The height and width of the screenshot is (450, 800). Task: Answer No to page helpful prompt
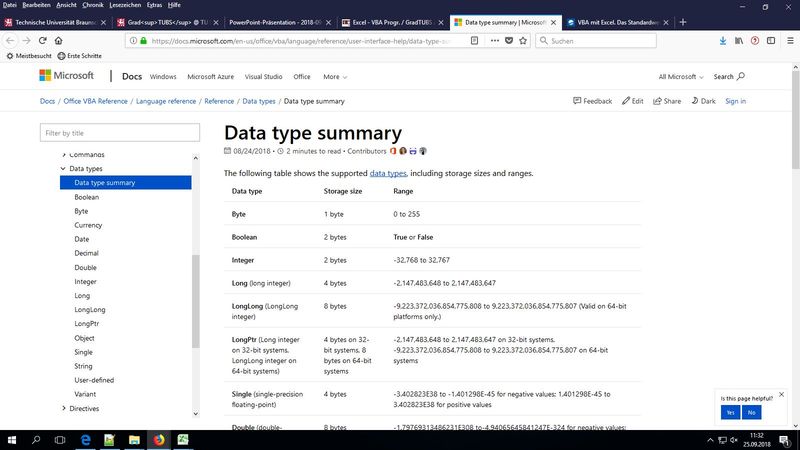pos(750,412)
